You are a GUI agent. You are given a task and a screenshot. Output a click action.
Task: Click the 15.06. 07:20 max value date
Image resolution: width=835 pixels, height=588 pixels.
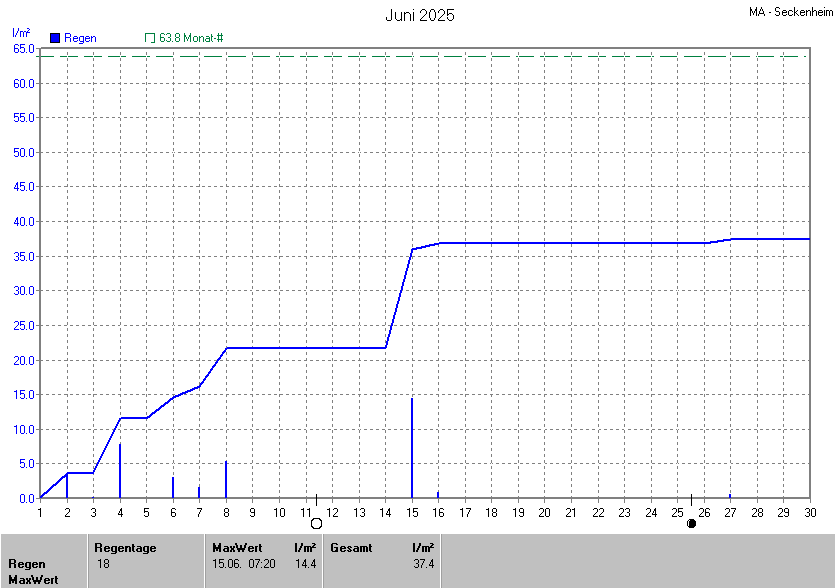(244, 564)
